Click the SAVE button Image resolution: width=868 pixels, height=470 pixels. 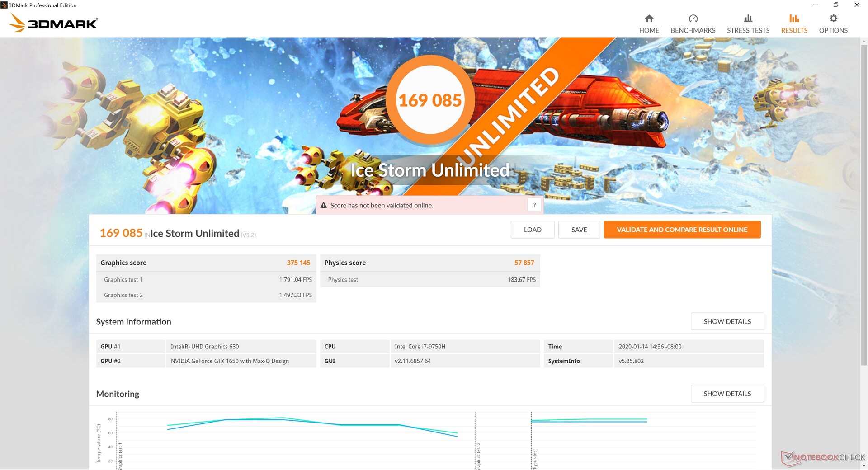[579, 230]
